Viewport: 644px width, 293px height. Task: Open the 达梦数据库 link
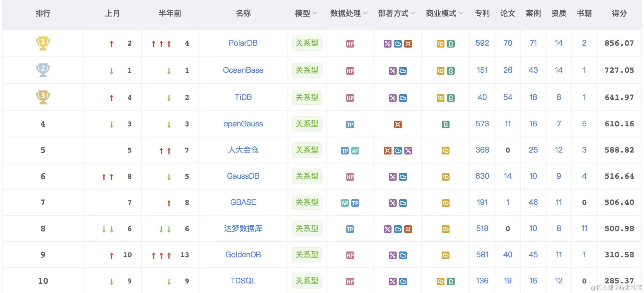tap(243, 229)
